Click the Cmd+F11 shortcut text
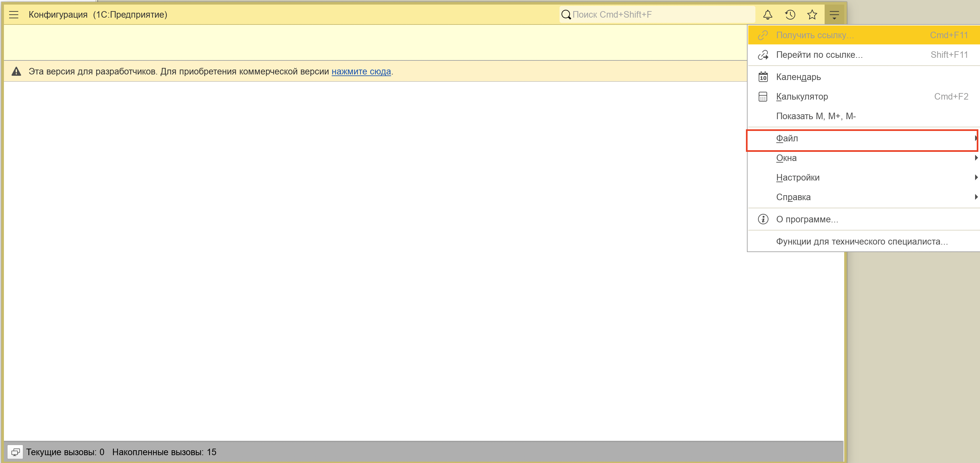The width and height of the screenshot is (980, 463). [x=949, y=35]
